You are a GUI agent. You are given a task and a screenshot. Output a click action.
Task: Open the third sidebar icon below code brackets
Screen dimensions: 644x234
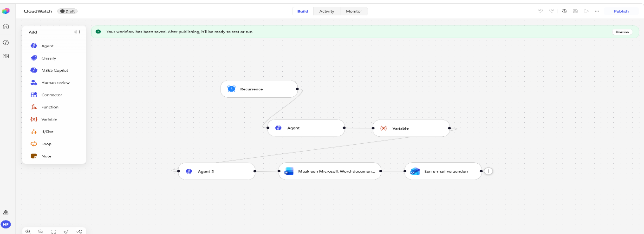coord(6,56)
